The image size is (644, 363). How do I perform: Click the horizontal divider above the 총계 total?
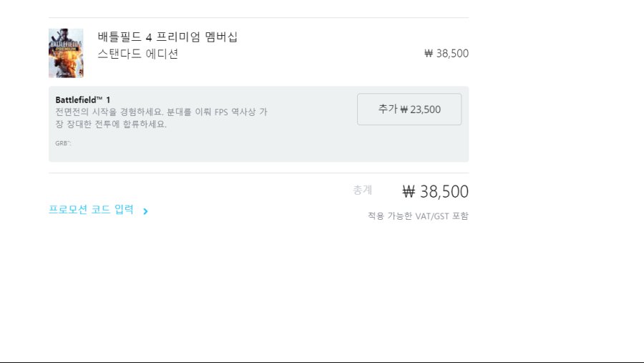(258, 173)
